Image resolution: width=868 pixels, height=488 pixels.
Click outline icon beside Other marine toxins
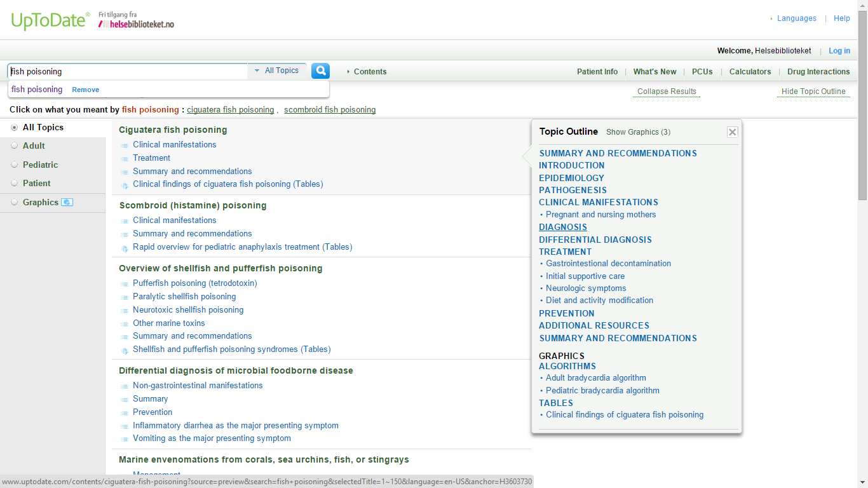[x=125, y=323]
